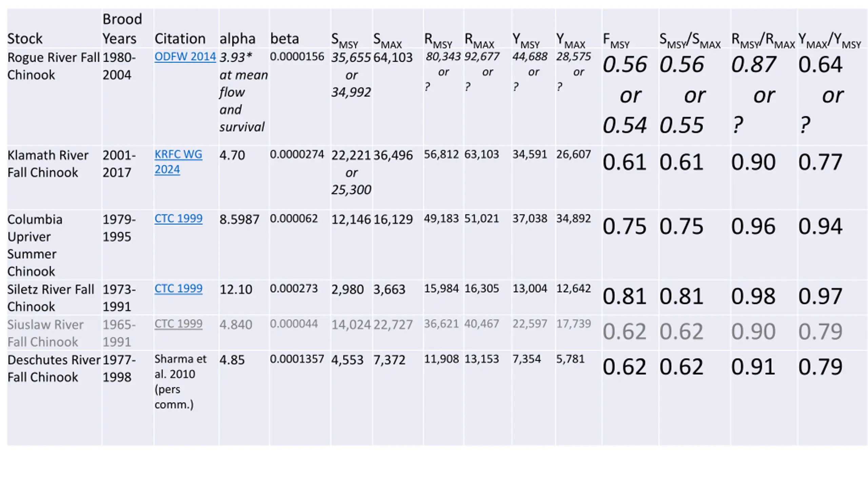Click YMAX value 5,781
868x488 pixels.
click(570, 359)
